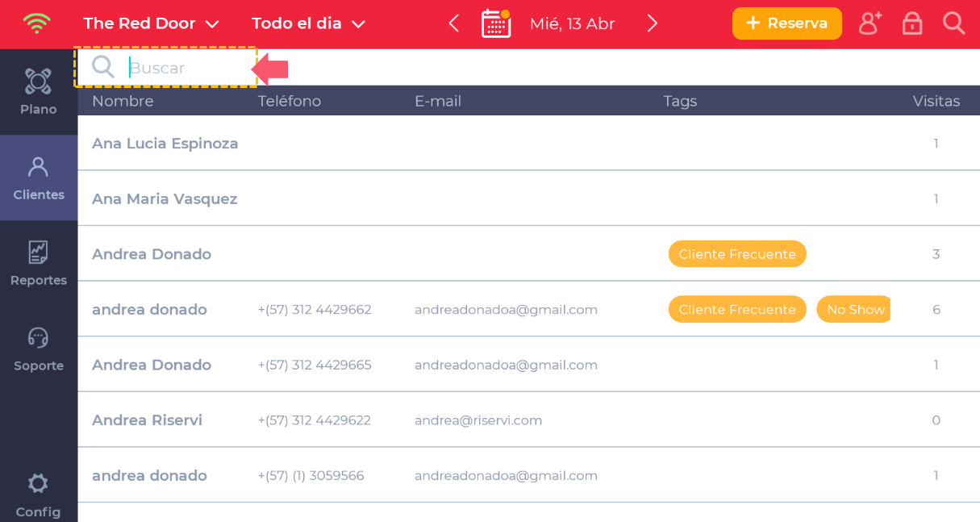Expand the Todo el dia shift dropdown
This screenshot has width=980, height=522.
click(308, 23)
